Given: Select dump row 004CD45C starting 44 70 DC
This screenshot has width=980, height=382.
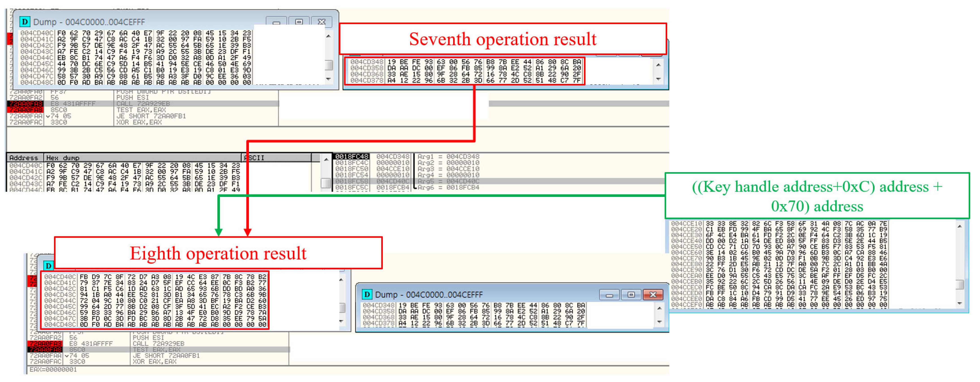Looking at the screenshot, I should click(x=136, y=64).
